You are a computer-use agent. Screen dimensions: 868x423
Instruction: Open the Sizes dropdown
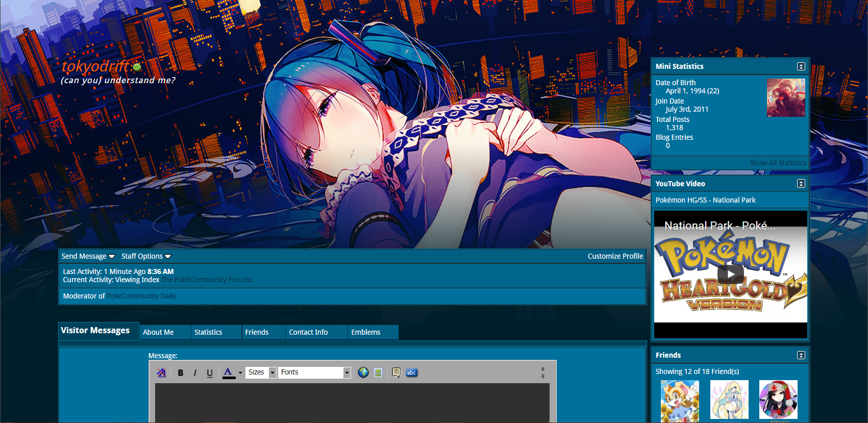[261, 372]
